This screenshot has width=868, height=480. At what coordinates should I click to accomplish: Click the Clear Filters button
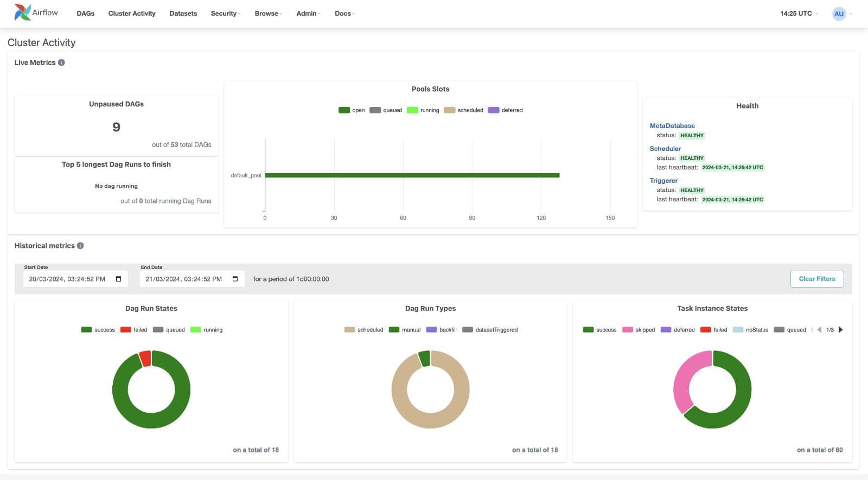coord(817,279)
